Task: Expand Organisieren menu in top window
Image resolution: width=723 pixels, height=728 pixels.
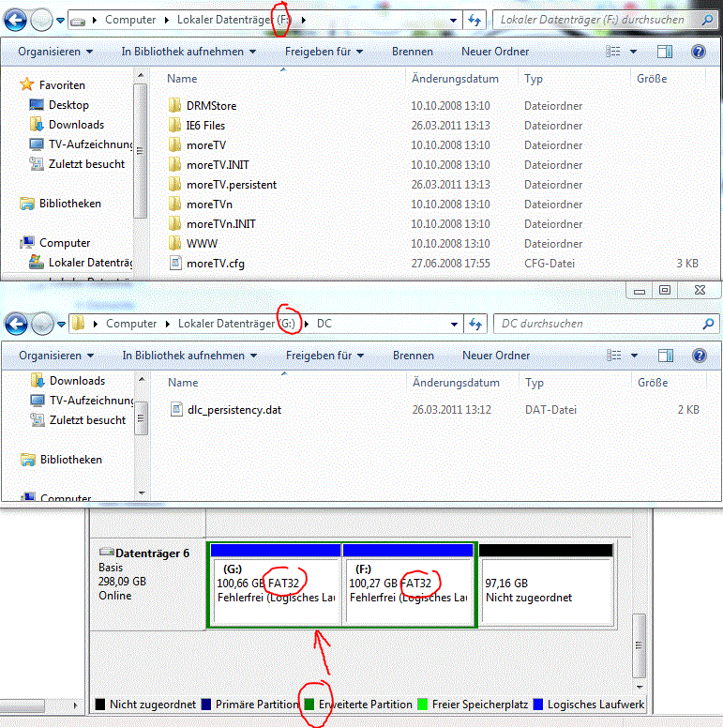Action: click(x=55, y=52)
